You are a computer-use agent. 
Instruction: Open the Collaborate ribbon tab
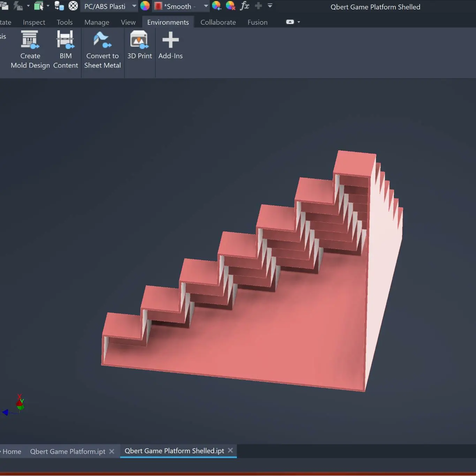[218, 22]
